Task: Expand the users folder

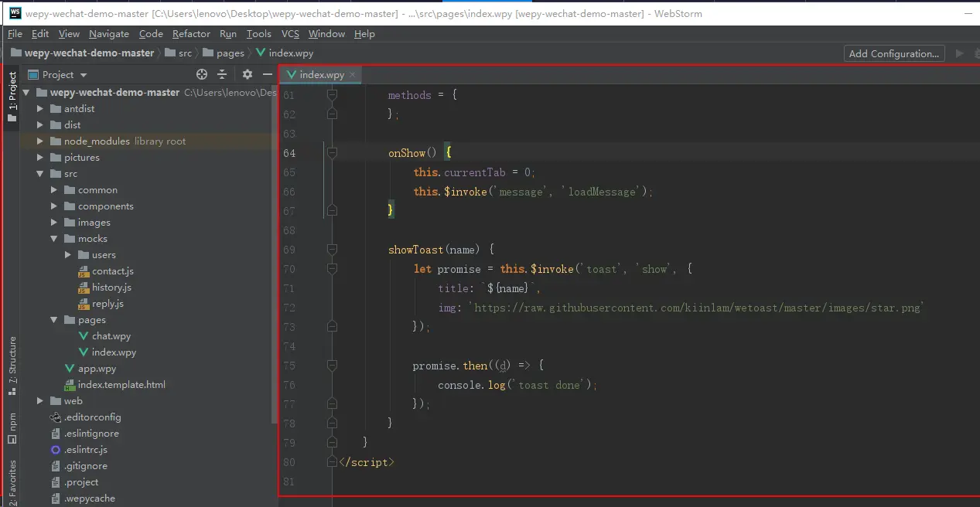Action: tap(68, 254)
